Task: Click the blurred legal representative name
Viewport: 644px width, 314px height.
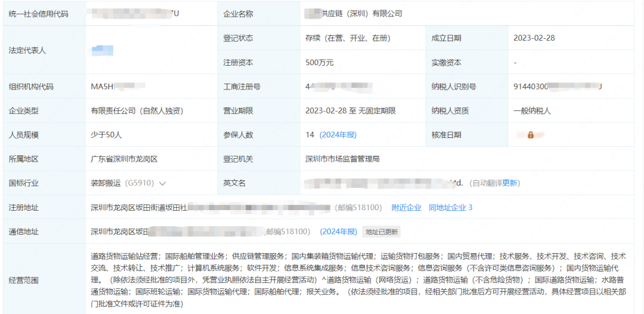Action: click(x=103, y=51)
